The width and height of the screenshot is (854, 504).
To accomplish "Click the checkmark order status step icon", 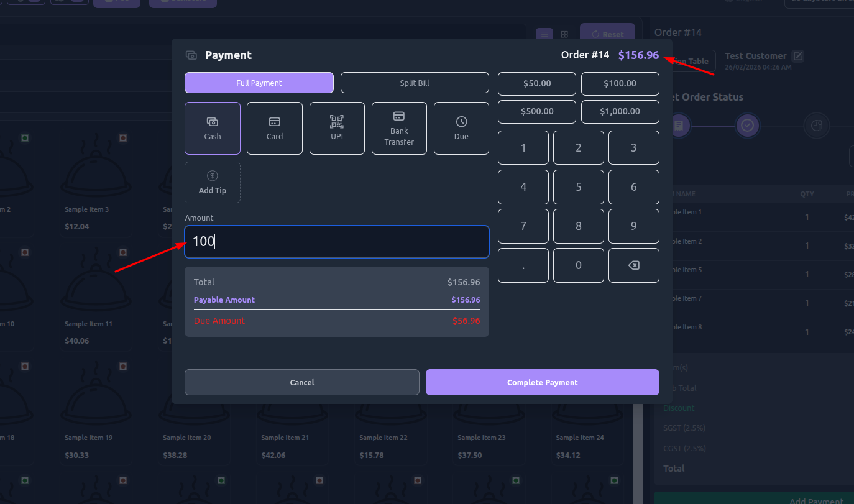I will pyautogui.click(x=747, y=126).
